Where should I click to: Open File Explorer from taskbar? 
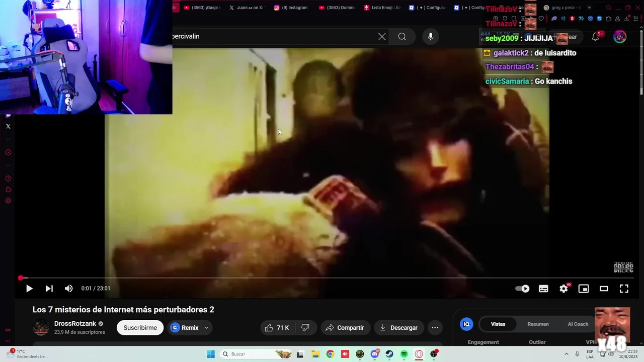coord(315,354)
